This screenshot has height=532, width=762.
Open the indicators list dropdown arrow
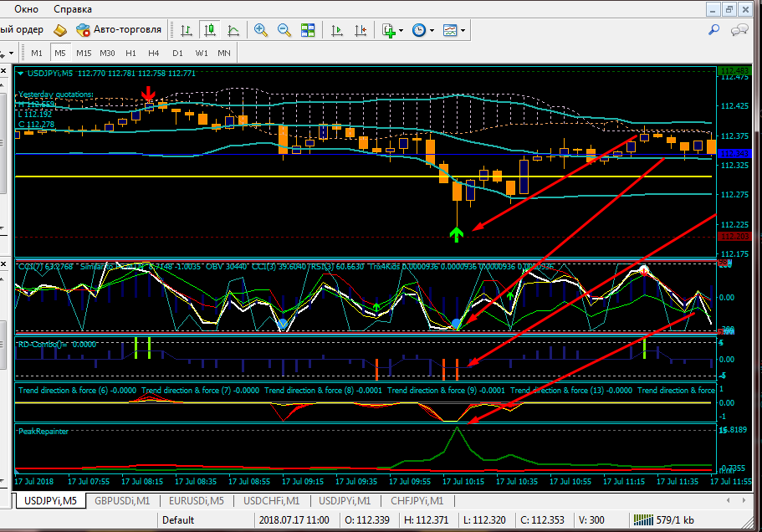401,31
